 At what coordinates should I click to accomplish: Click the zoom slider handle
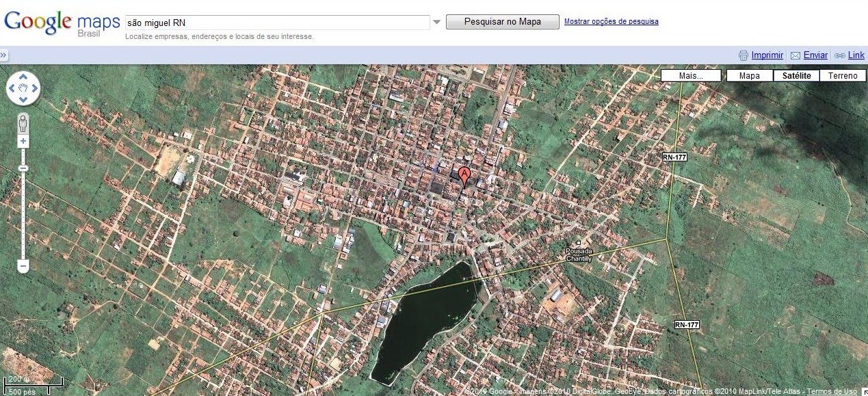[x=23, y=168]
